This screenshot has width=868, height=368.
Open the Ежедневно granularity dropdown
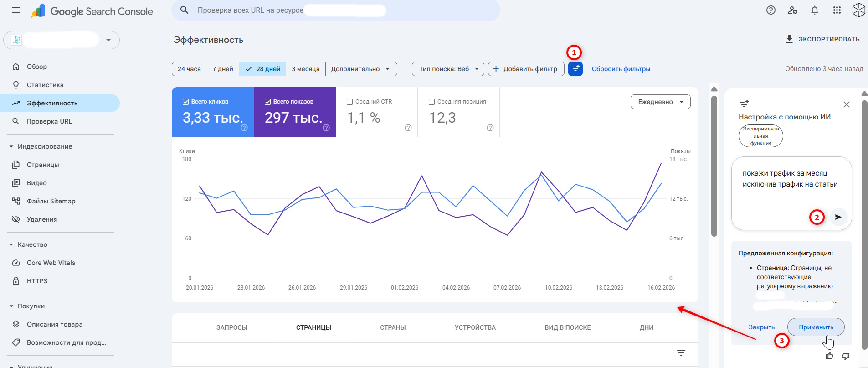click(660, 102)
